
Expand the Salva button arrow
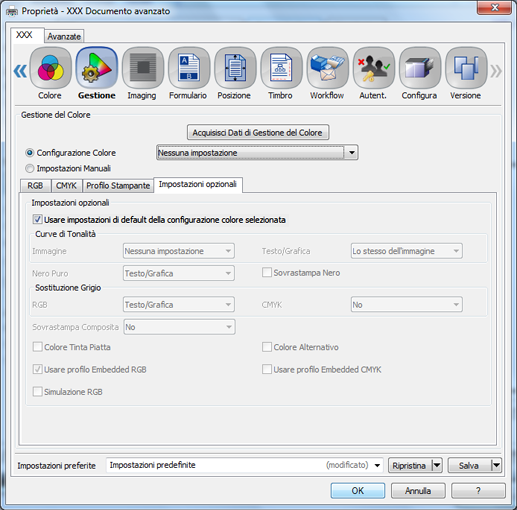[x=496, y=465]
